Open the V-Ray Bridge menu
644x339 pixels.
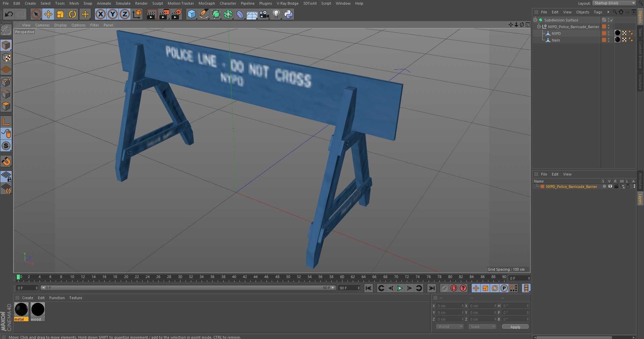pos(287,3)
